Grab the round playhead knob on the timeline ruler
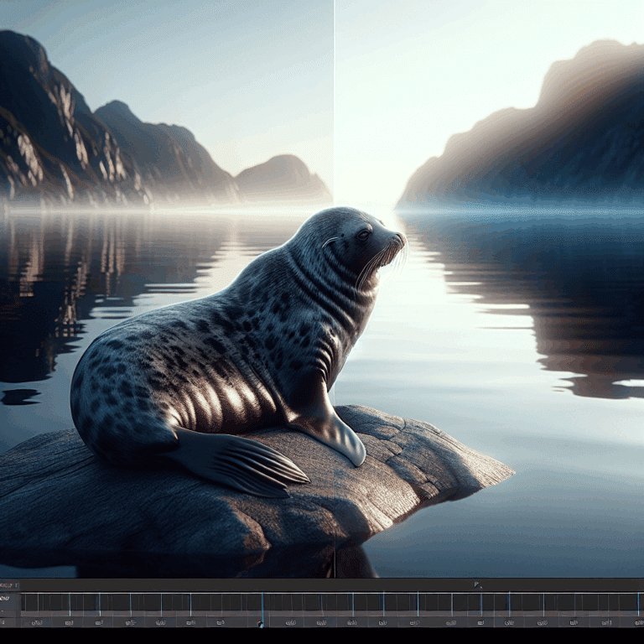644x644 pixels. point(262,624)
